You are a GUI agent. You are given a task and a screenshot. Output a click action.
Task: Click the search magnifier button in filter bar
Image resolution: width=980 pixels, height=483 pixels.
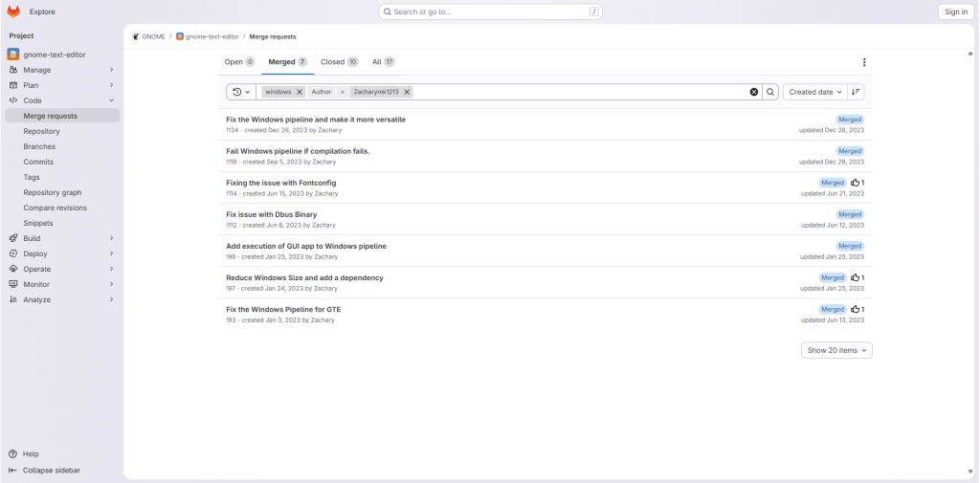[x=770, y=92]
